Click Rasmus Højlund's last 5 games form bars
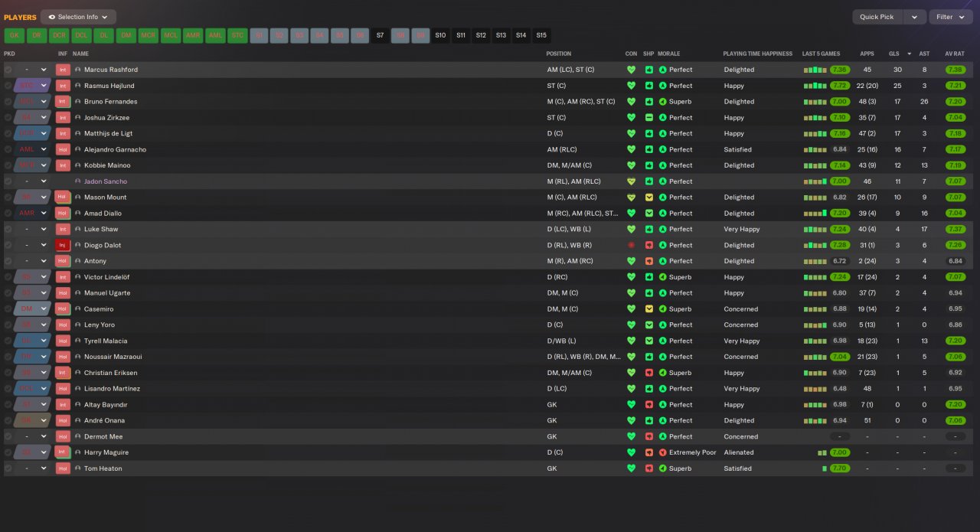The width and height of the screenshot is (980, 532). (815, 86)
